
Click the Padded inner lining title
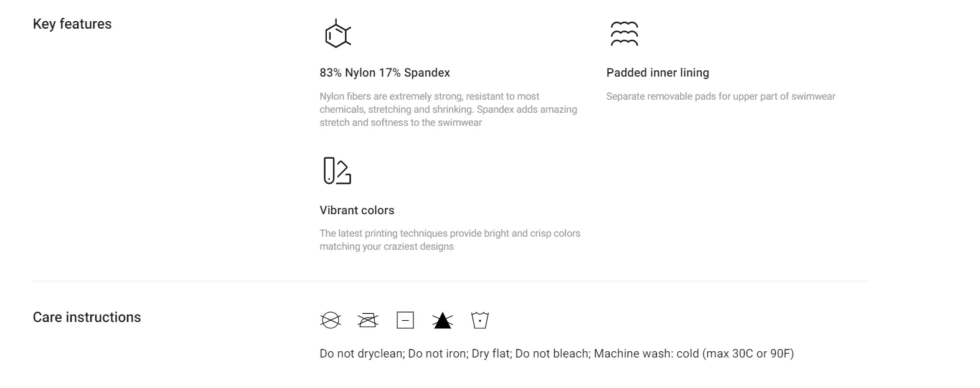[657, 73]
